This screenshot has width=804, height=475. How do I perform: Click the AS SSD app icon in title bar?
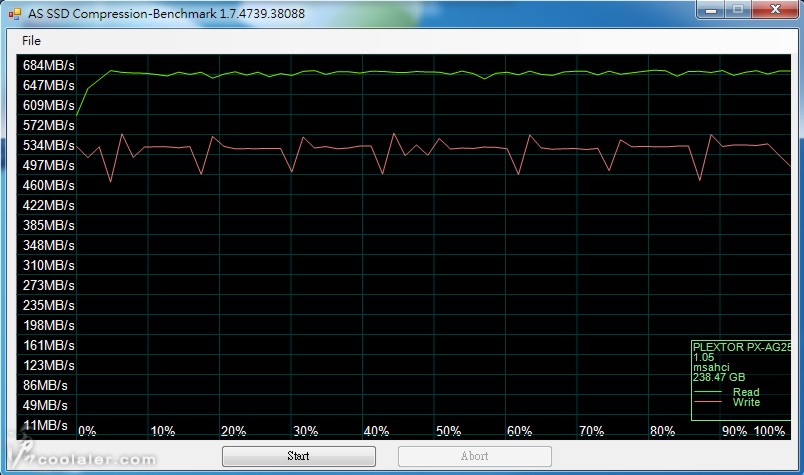[15, 13]
